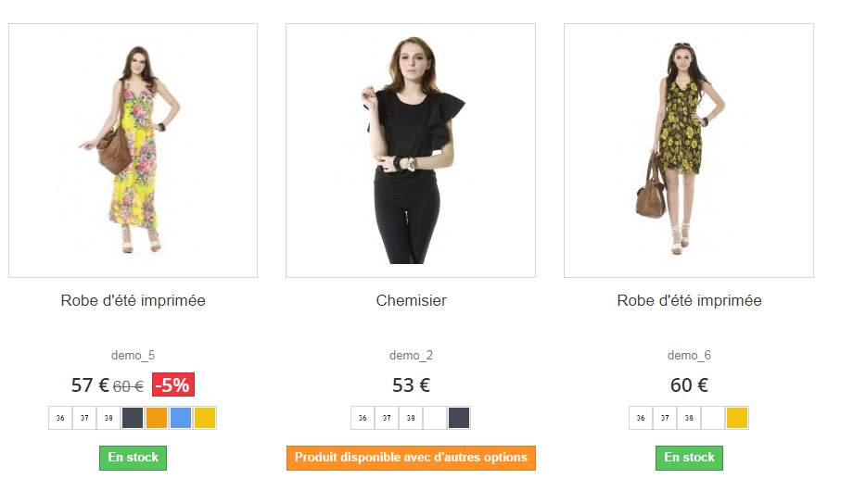Open the dark yellow short dress image
Viewport: 866px width, 504px height.
[x=688, y=150]
